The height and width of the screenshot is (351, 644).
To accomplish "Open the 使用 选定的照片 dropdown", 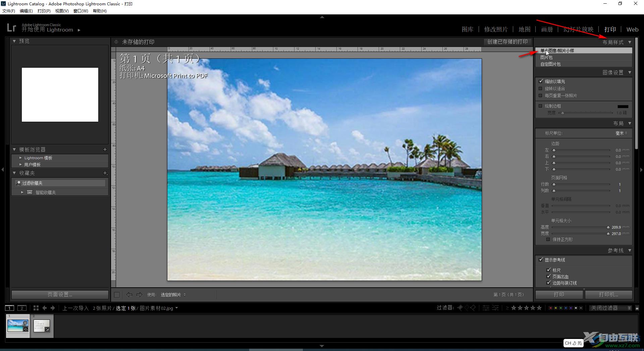I will click(173, 295).
